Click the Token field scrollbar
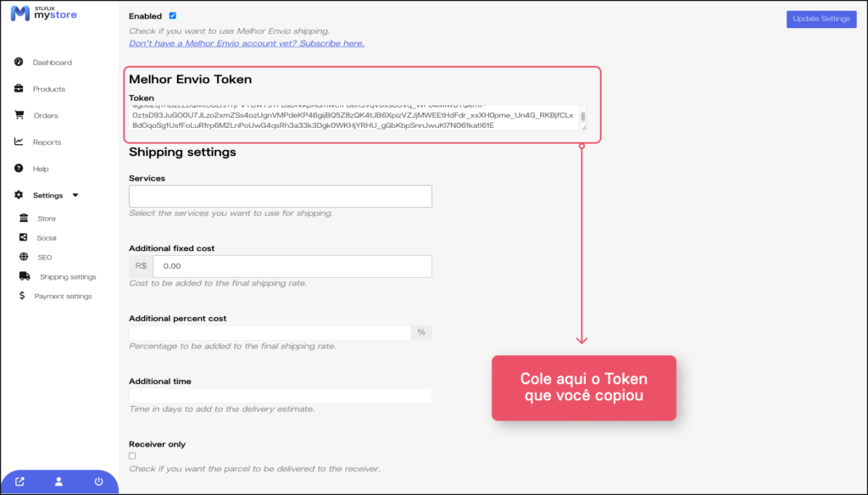The height and width of the screenshot is (495, 868). coord(582,117)
